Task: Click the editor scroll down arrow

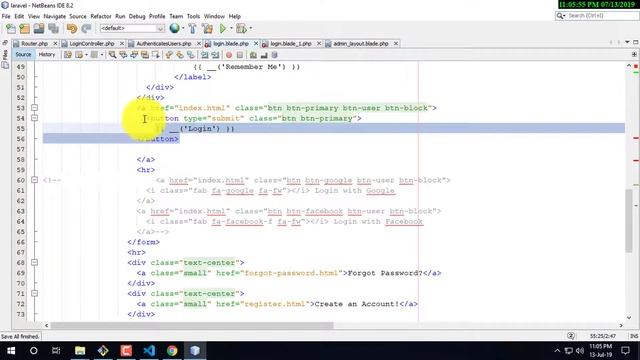Action: (x=629, y=317)
